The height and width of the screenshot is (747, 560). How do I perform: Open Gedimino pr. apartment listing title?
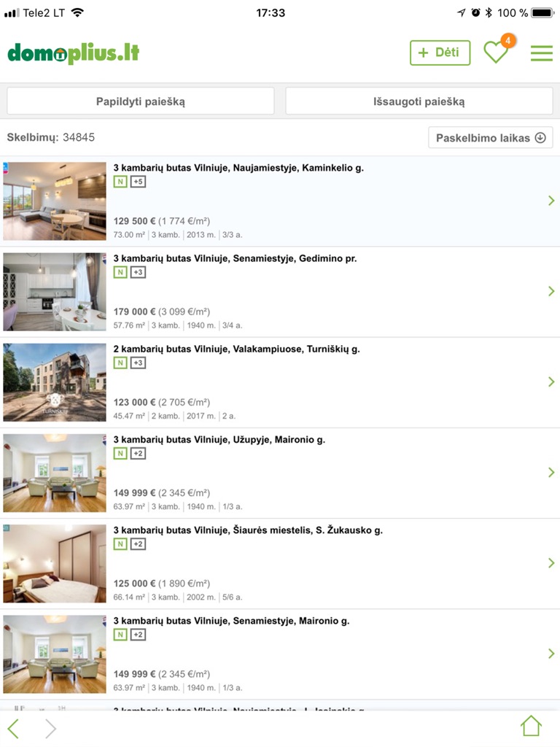[x=235, y=259]
